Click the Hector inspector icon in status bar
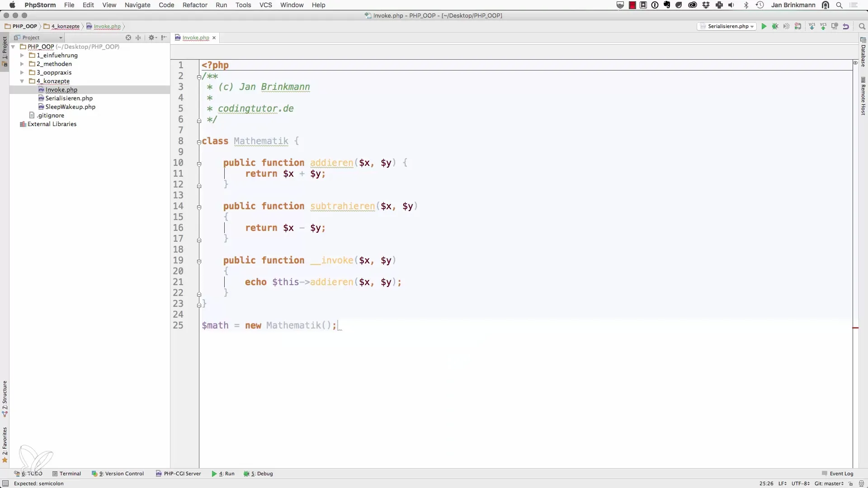 pos(861,483)
